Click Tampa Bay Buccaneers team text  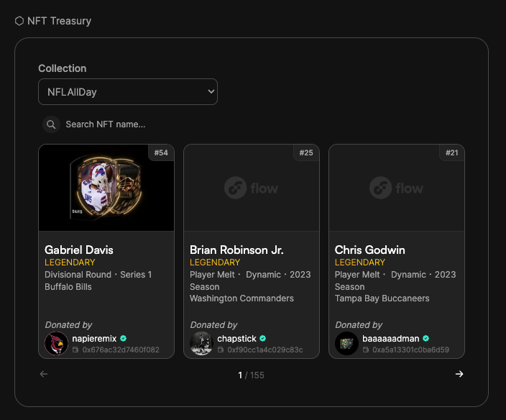(382, 298)
